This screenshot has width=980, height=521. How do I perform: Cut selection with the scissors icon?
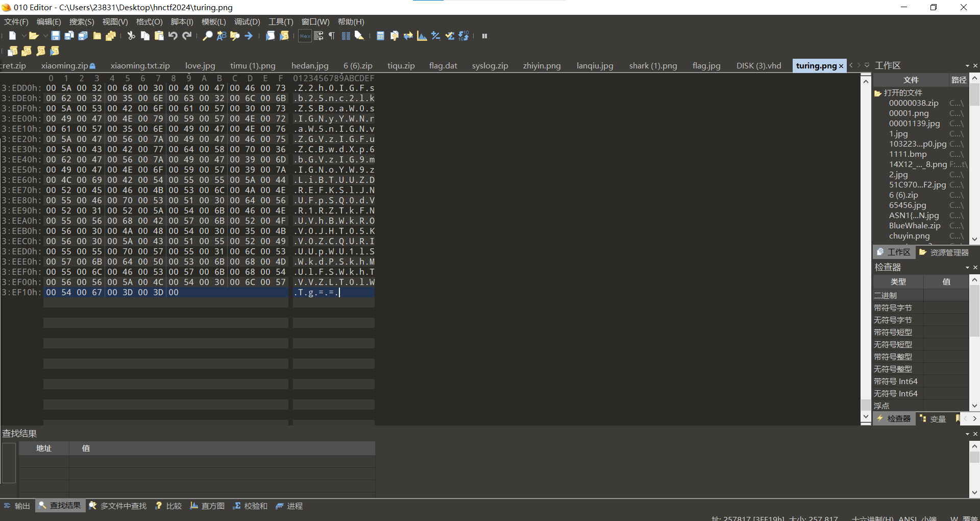(x=131, y=36)
